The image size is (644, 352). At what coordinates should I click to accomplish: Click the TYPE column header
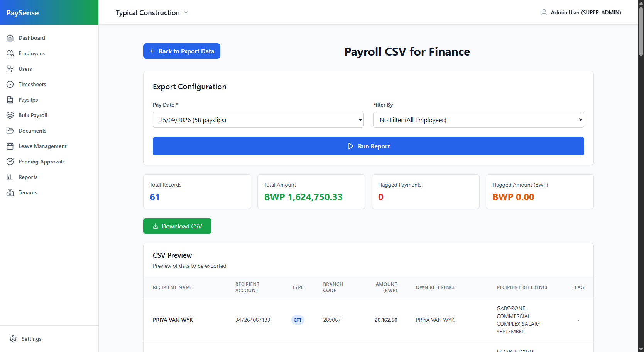(297, 287)
